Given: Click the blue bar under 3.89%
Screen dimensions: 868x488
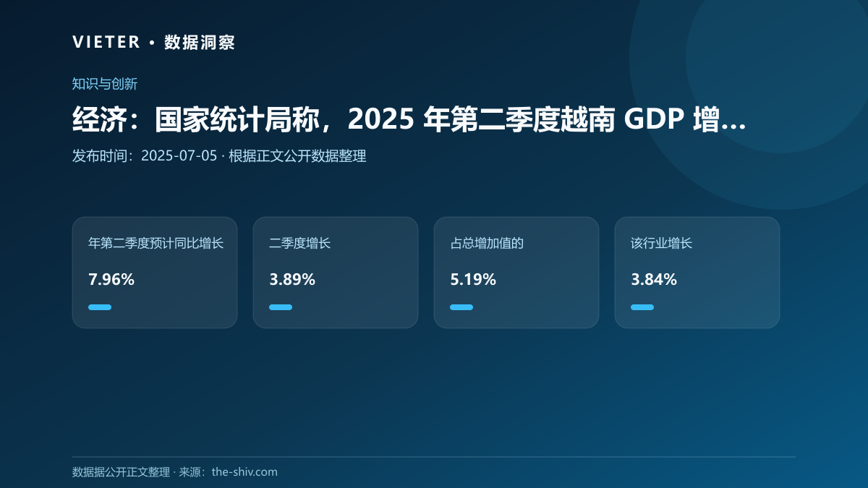Looking at the screenshot, I should click(x=281, y=307).
